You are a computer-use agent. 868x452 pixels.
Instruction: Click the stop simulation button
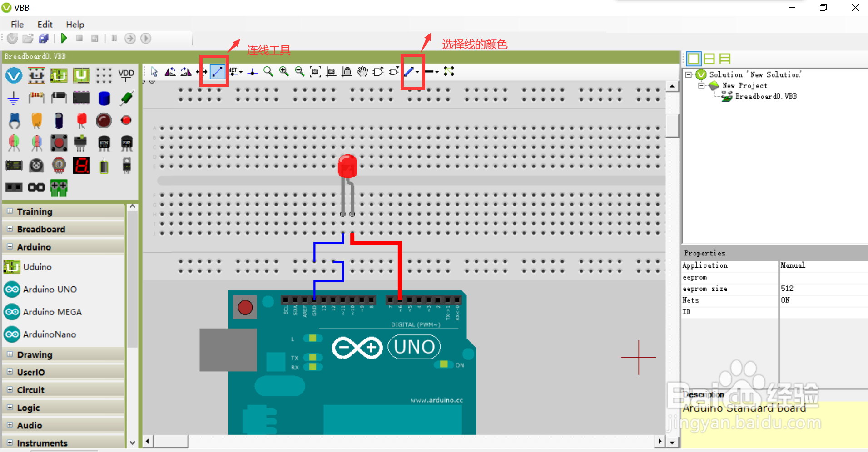(79, 39)
